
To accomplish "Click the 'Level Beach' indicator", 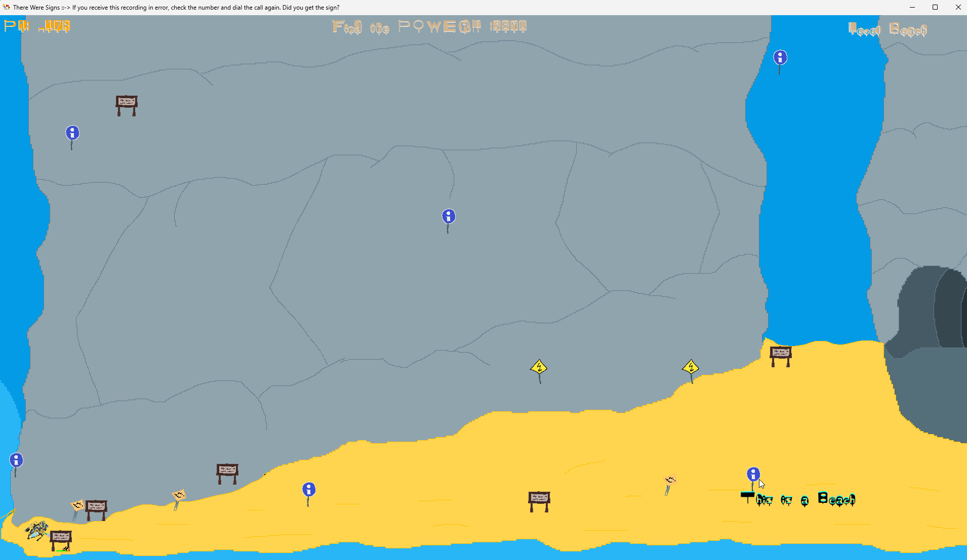I will click(x=888, y=30).
